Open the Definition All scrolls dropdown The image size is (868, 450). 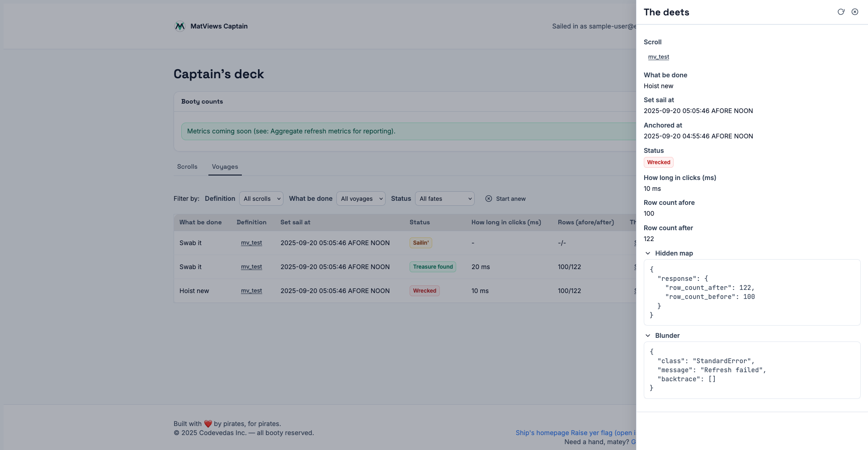click(x=261, y=199)
